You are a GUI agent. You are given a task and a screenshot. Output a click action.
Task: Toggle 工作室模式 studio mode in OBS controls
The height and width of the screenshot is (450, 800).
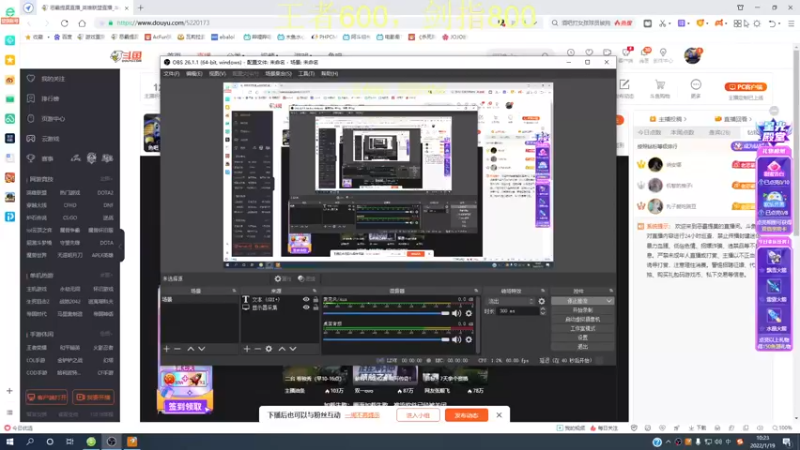(x=582, y=329)
